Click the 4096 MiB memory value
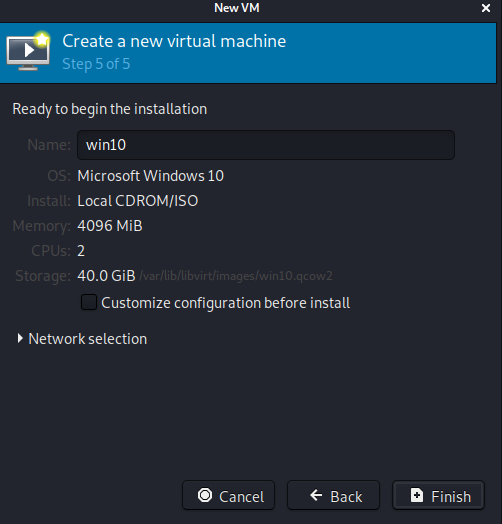 (x=110, y=226)
